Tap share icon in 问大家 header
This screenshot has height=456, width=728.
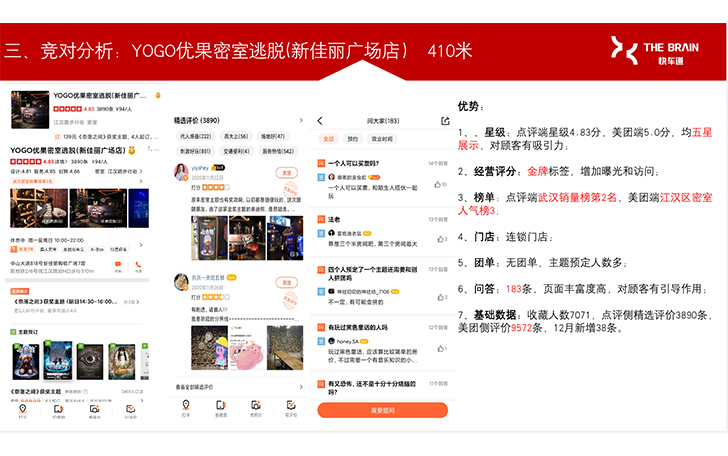pos(445,121)
